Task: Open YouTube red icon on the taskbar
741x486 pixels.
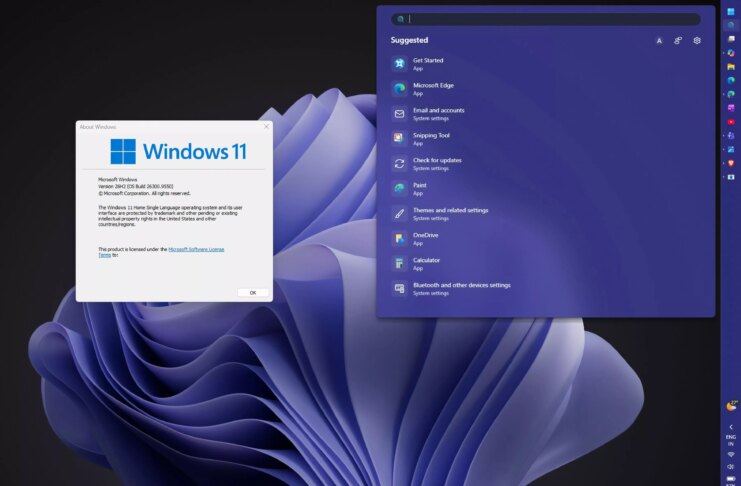Action: tap(731, 122)
